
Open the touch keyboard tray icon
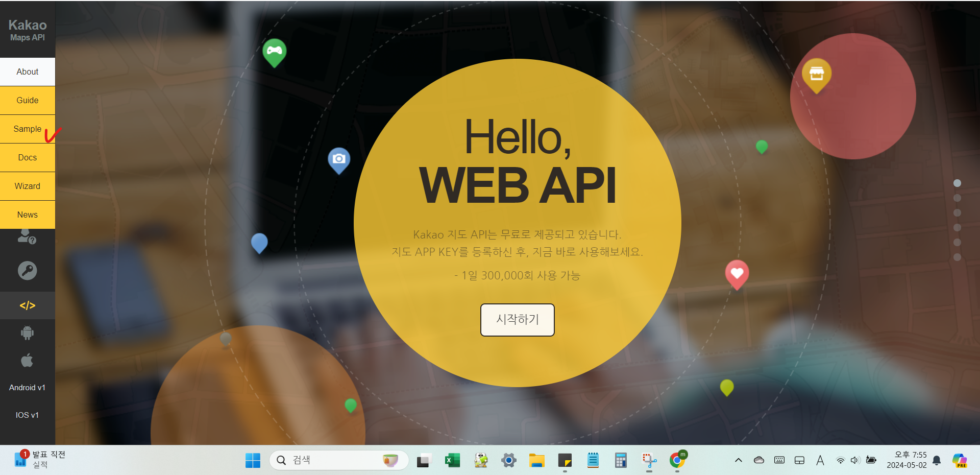779,460
